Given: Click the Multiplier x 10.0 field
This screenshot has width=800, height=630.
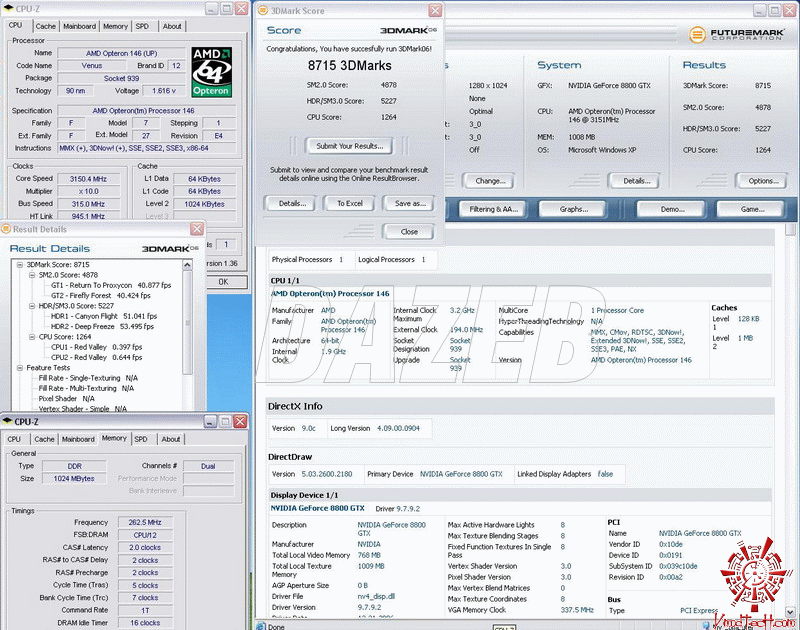Looking at the screenshot, I should [89, 191].
